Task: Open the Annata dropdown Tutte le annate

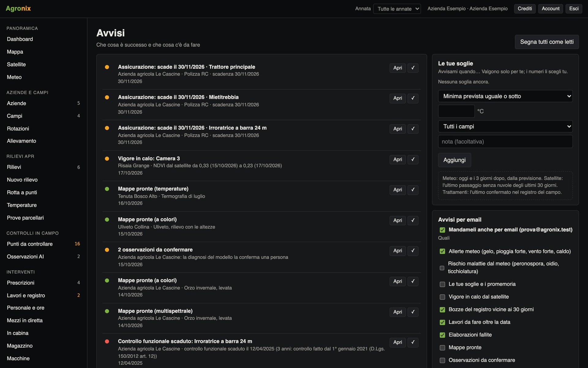Action: (397, 9)
